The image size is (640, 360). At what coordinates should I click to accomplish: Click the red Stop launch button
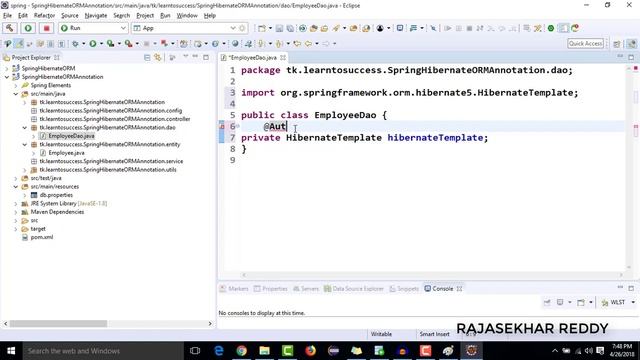pos(46,28)
